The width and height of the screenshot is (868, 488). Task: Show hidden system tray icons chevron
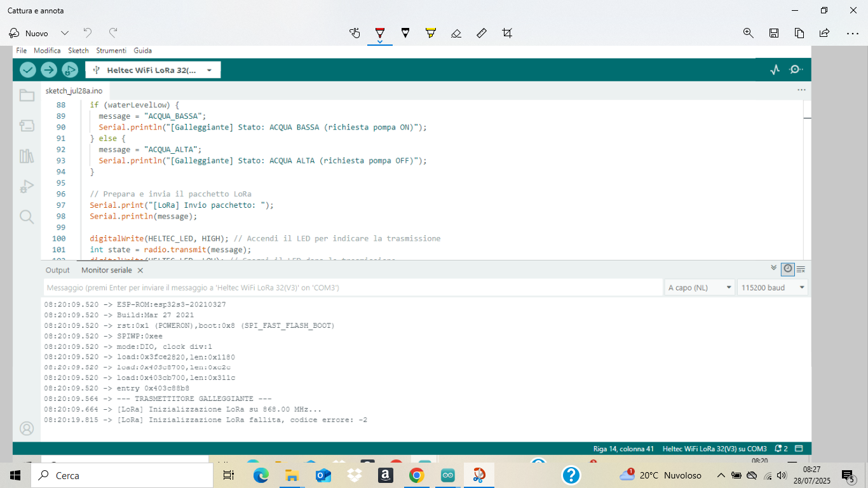[721, 475]
